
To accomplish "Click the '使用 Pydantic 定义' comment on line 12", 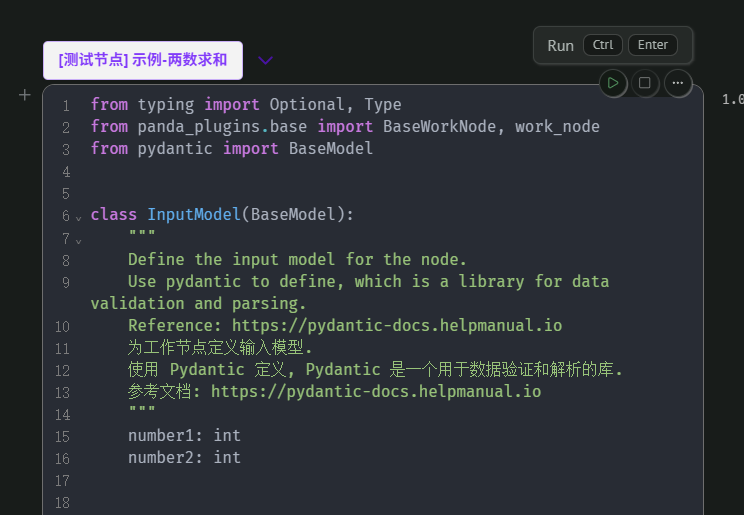I will [206, 370].
